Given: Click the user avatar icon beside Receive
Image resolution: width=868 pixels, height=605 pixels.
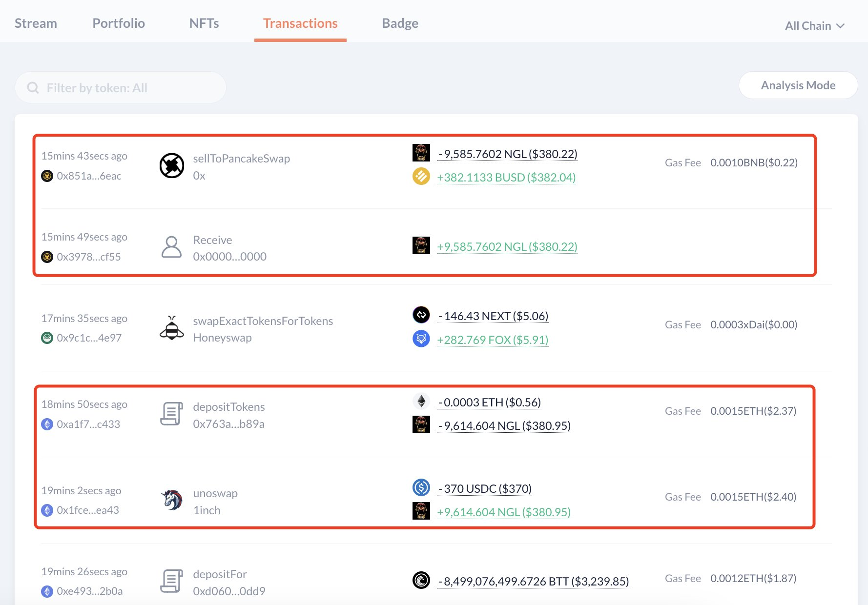Looking at the screenshot, I should [172, 247].
